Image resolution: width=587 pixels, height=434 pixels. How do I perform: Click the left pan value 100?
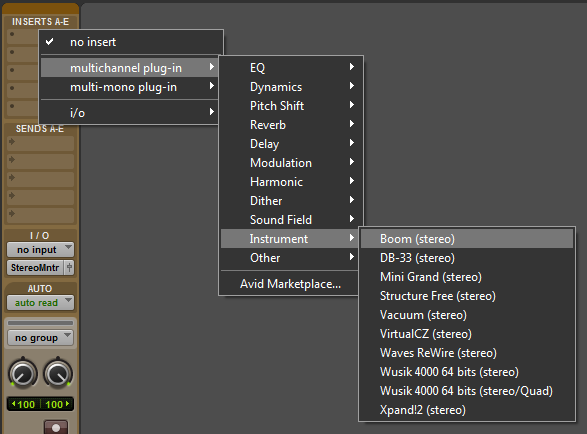(x=24, y=404)
